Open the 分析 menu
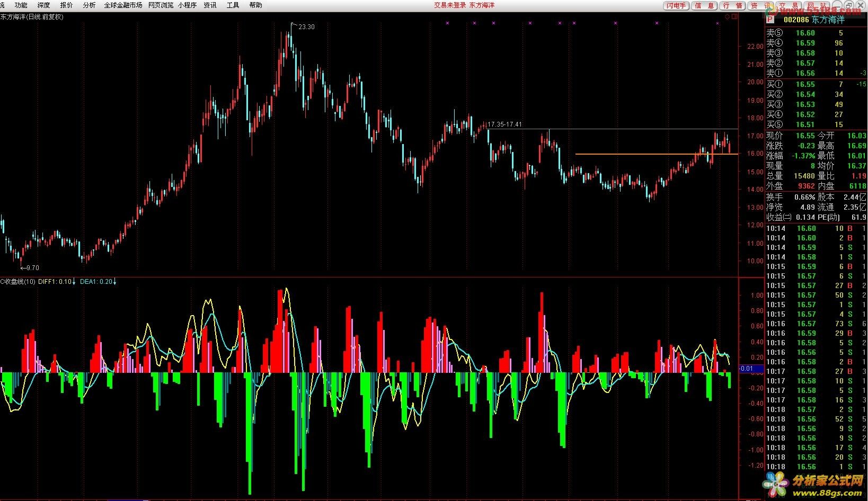 [90, 5]
